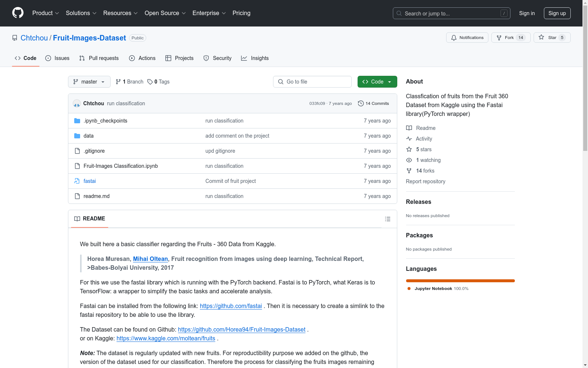Expand the Enterprise menu
The width and height of the screenshot is (588, 368).
(x=209, y=13)
